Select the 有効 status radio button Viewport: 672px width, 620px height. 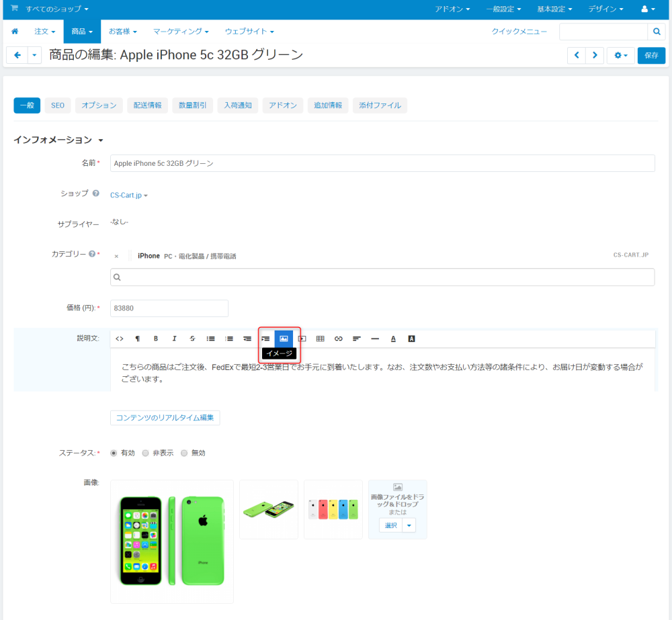pyautogui.click(x=114, y=453)
